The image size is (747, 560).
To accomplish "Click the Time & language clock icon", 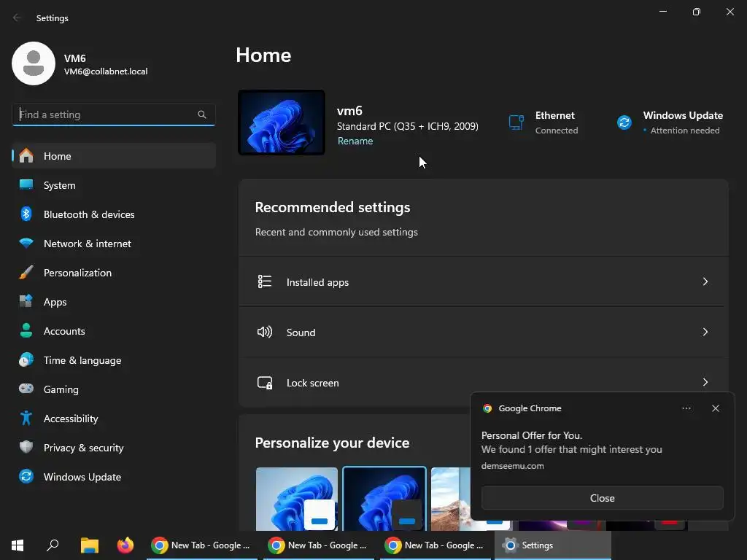I will pos(26,359).
